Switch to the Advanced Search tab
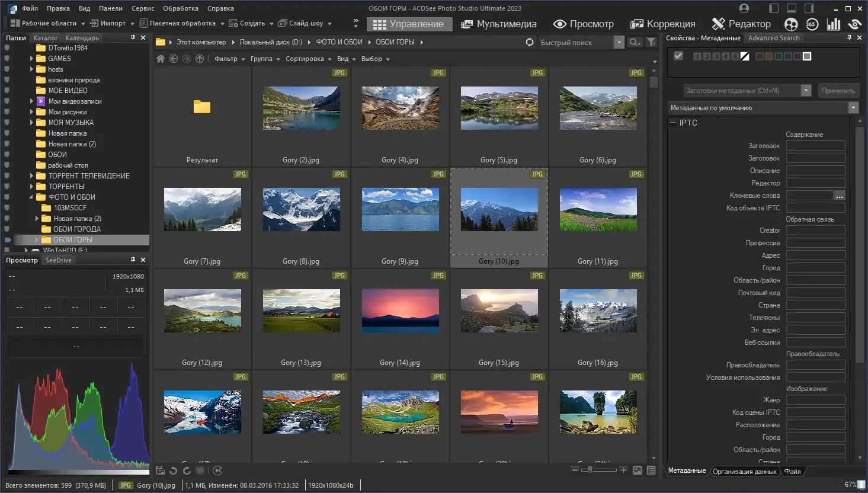 [x=774, y=38]
